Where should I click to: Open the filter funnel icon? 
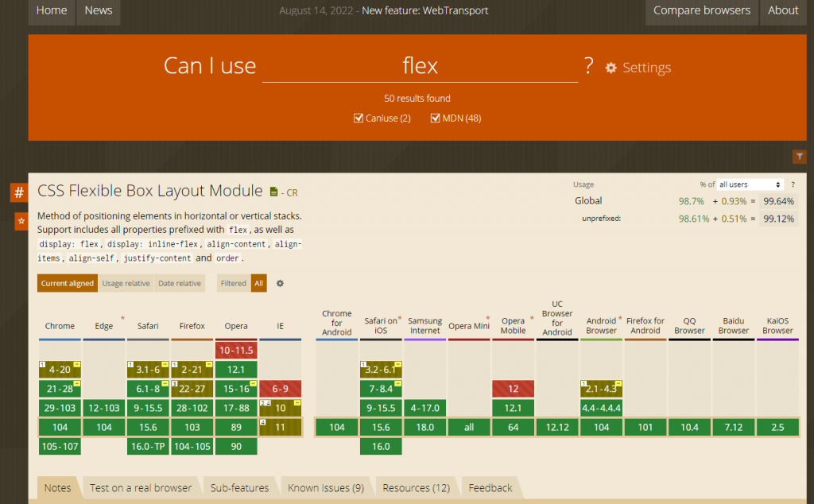[x=800, y=157]
